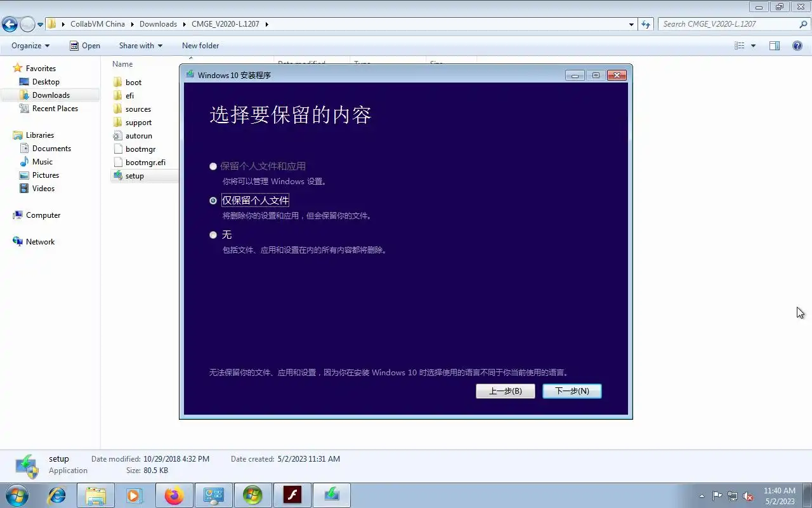The width and height of the screenshot is (812, 508).
Task: Click the 上一步(B) back button
Action: [506, 391]
